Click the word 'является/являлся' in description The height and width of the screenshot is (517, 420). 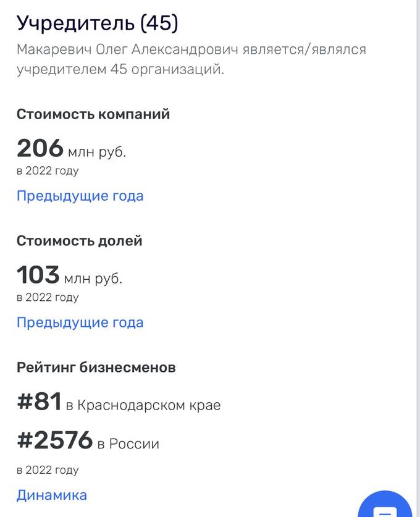click(x=304, y=49)
